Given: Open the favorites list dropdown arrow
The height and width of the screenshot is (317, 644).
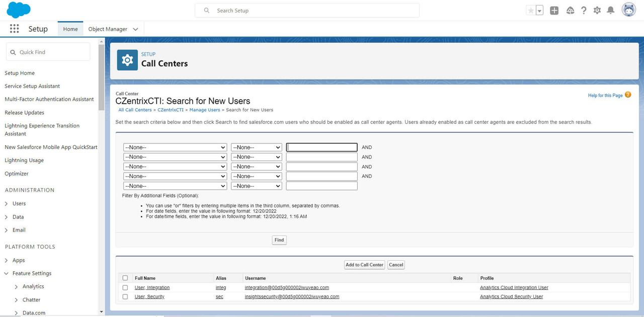Looking at the screenshot, I should tap(539, 11).
